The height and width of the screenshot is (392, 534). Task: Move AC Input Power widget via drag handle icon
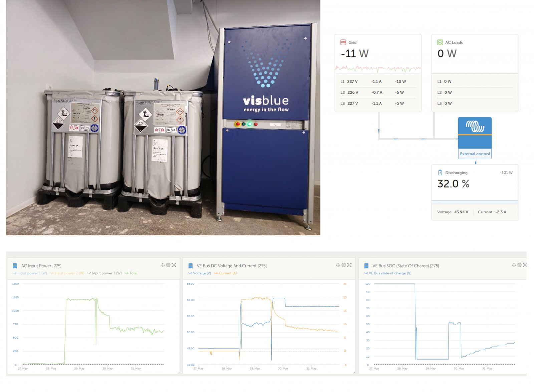(x=163, y=265)
